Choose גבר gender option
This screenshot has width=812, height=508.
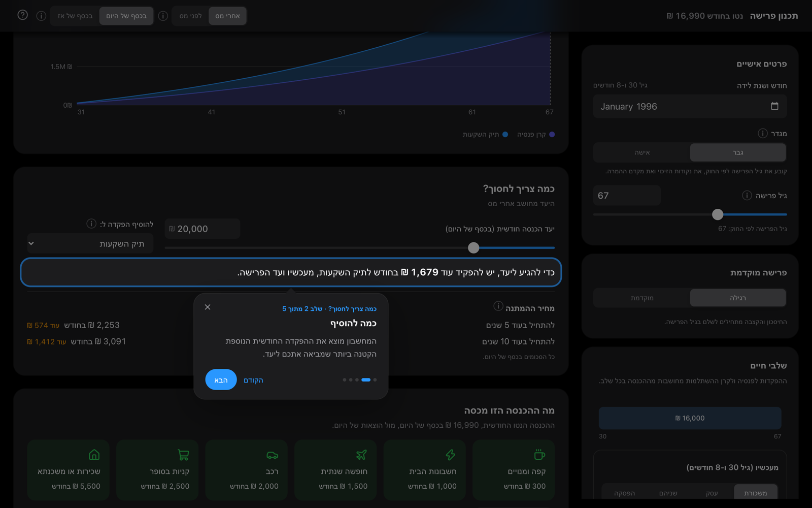pyautogui.click(x=738, y=152)
